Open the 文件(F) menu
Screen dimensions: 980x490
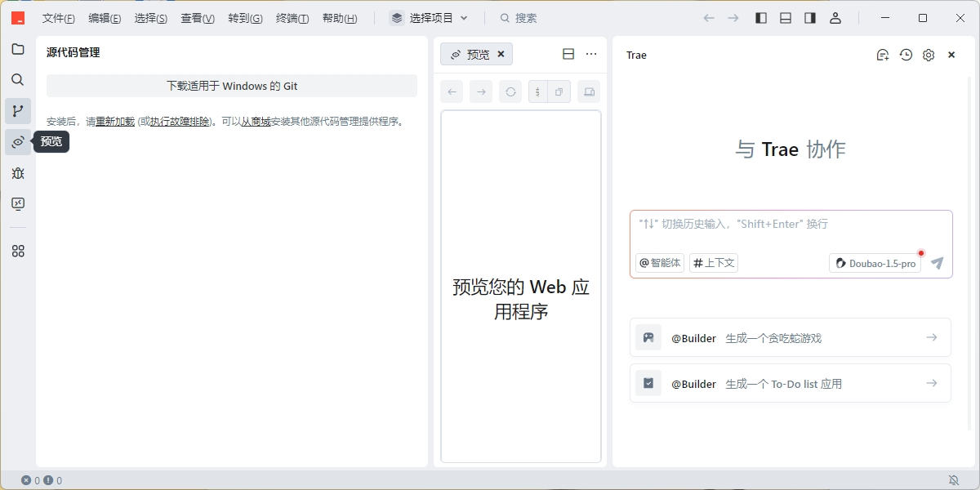click(x=59, y=18)
